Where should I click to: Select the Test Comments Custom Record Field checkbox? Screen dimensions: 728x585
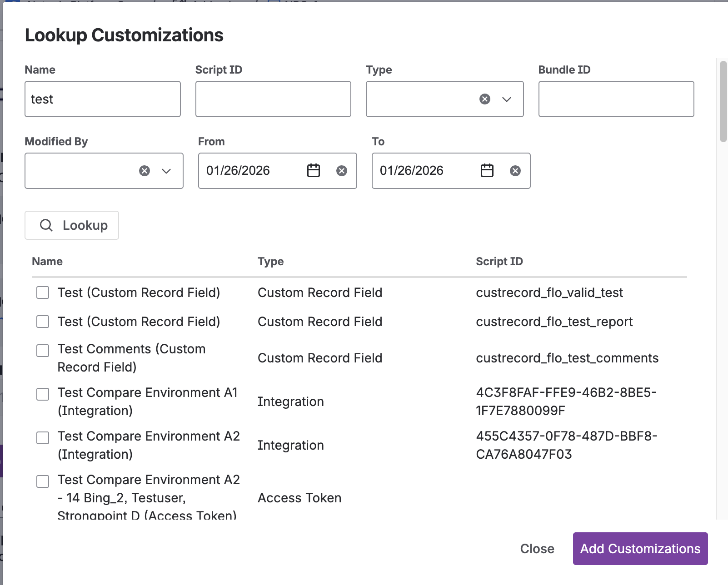[42, 350]
